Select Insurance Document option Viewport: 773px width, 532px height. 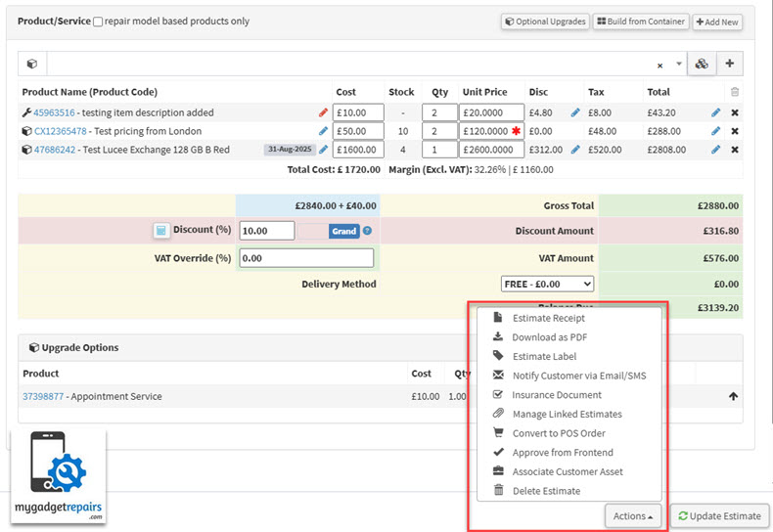coord(556,395)
